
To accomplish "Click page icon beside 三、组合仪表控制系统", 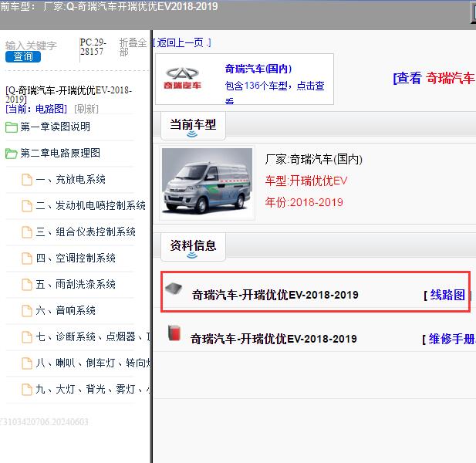I will (x=27, y=232).
